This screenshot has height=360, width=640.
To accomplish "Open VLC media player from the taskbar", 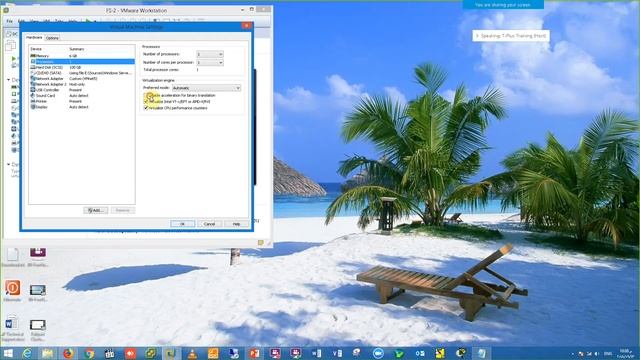I will tap(192, 353).
